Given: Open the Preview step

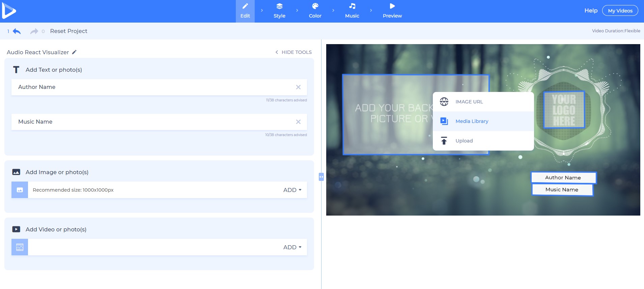Looking at the screenshot, I should pyautogui.click(x=392, y=11).
